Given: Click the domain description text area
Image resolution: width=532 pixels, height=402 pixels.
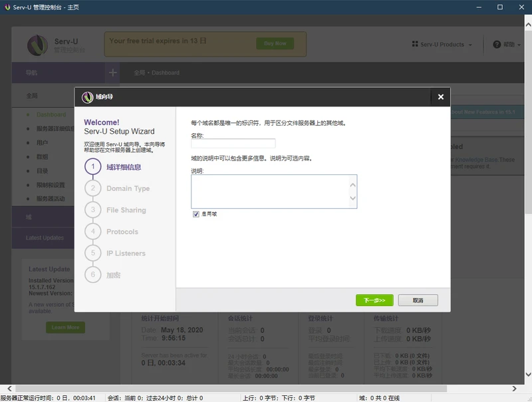Looking at the screenshot, I should [x=274, y=192].
